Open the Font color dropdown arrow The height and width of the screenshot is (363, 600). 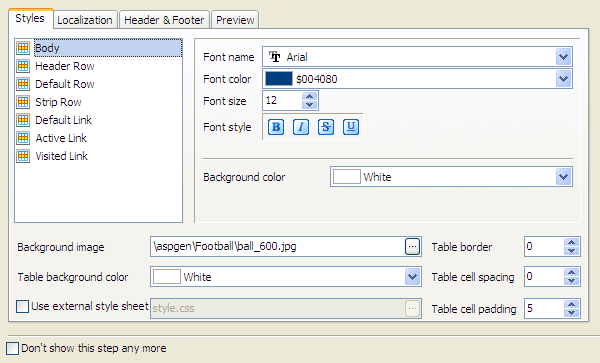click(x=563, y=79)
